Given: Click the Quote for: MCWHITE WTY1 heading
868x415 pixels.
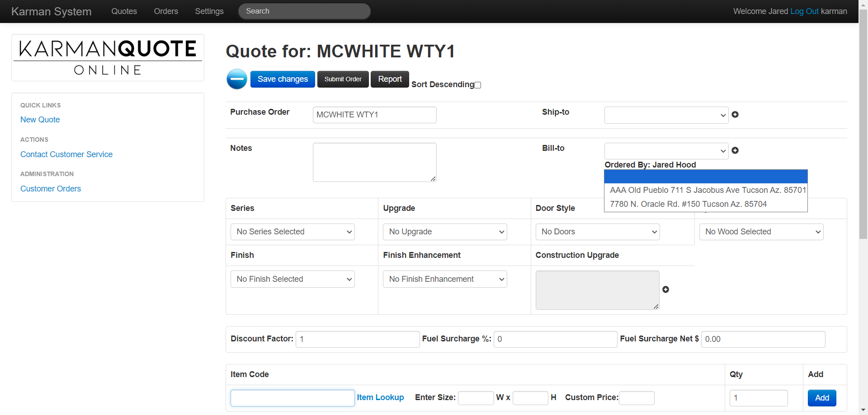Looking at the screenshot, I should (x=340, y=51).
